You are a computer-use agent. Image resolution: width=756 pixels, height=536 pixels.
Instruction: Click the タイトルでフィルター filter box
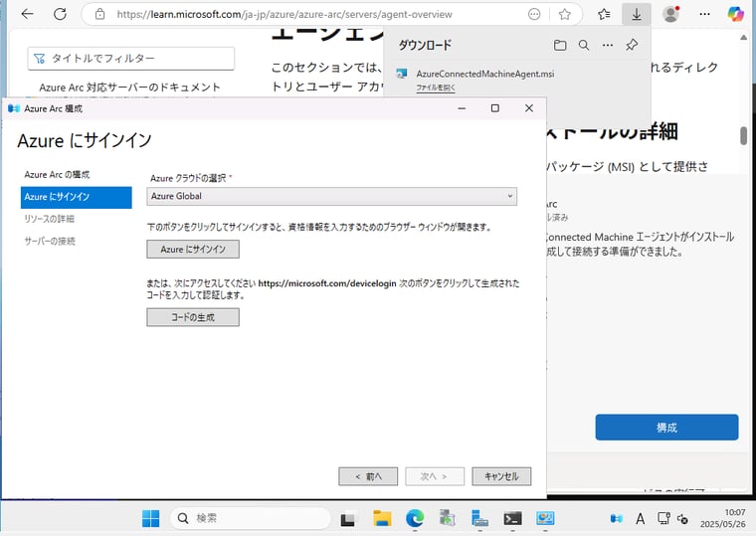tap(131, 59)
